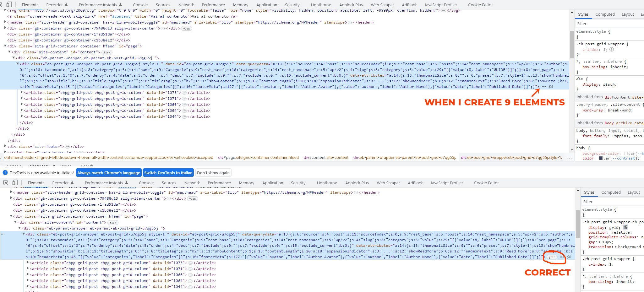This screenshot has width=644, height=292.
Task: Expand ellipsis in lower data-id 1073 article
Action: (190, 263)
